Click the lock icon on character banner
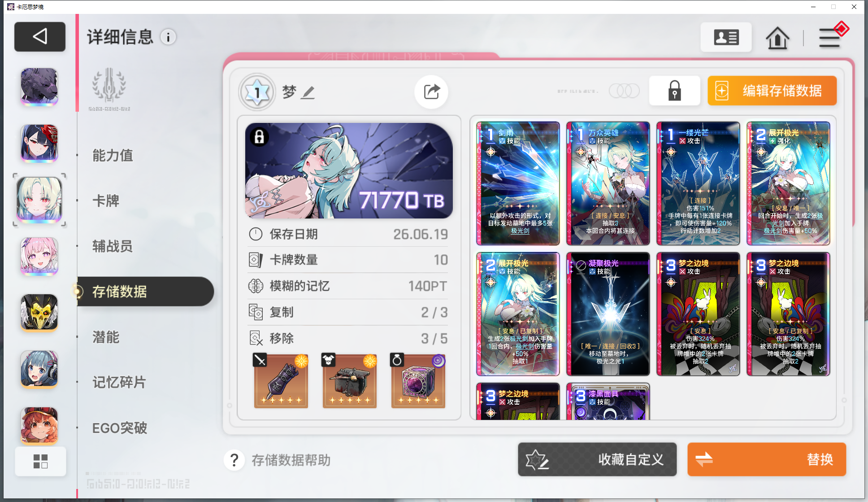This screenshot has height=502, width=868. 259,136
